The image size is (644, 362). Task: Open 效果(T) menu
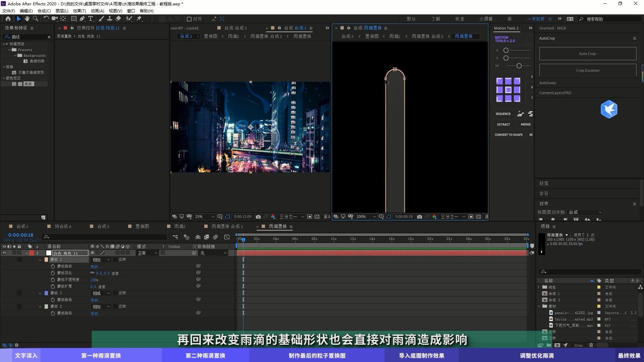(79, 11)
